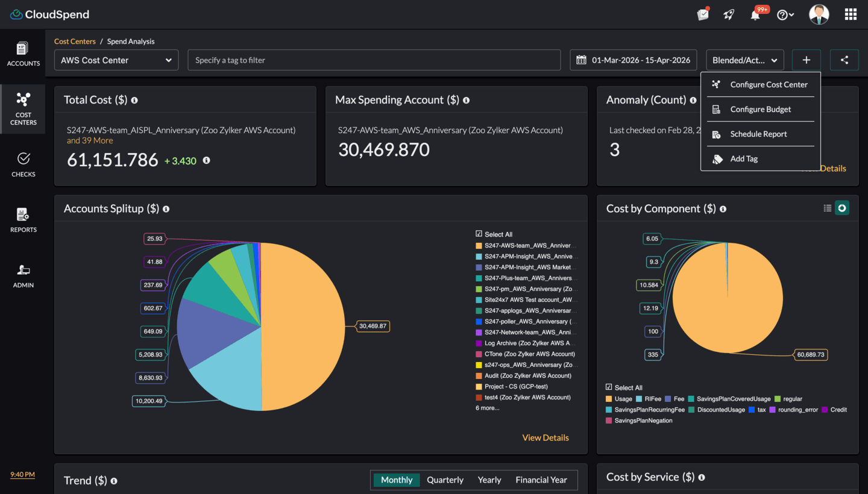Click View Details under Accounts Splitup
This screenshot has height=494, width=868.
point(546,437)
